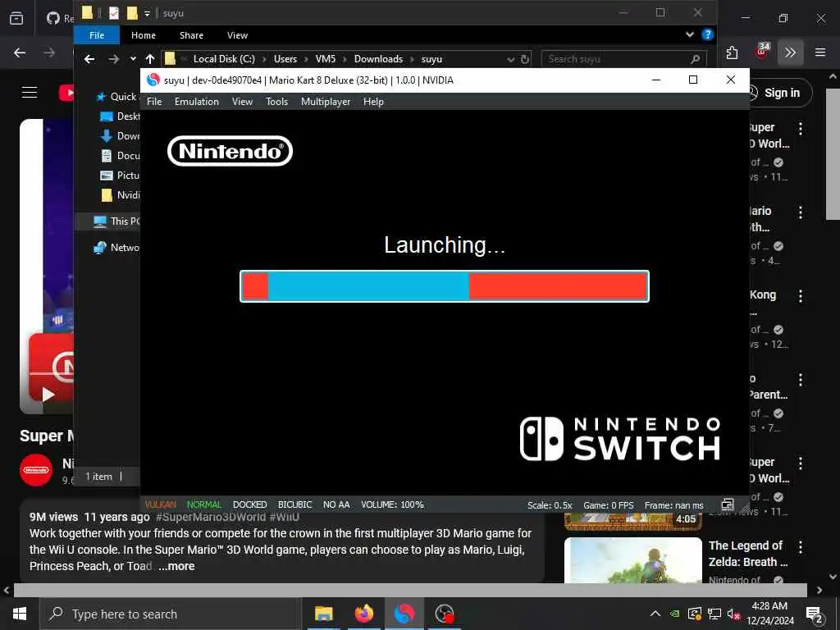Click the suyu logo in title bar
The height and width of the screenshot is (630, 840).
153,80
